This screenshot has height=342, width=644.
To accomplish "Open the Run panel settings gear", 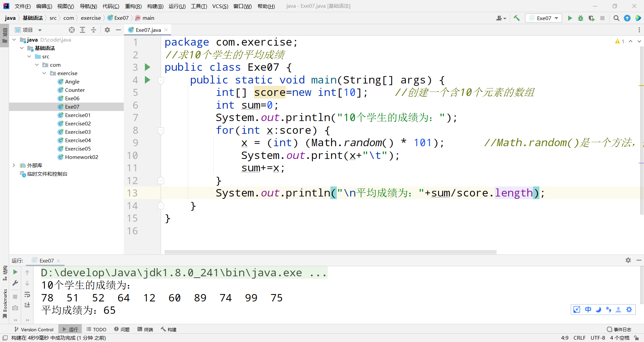I will [628, 260].
